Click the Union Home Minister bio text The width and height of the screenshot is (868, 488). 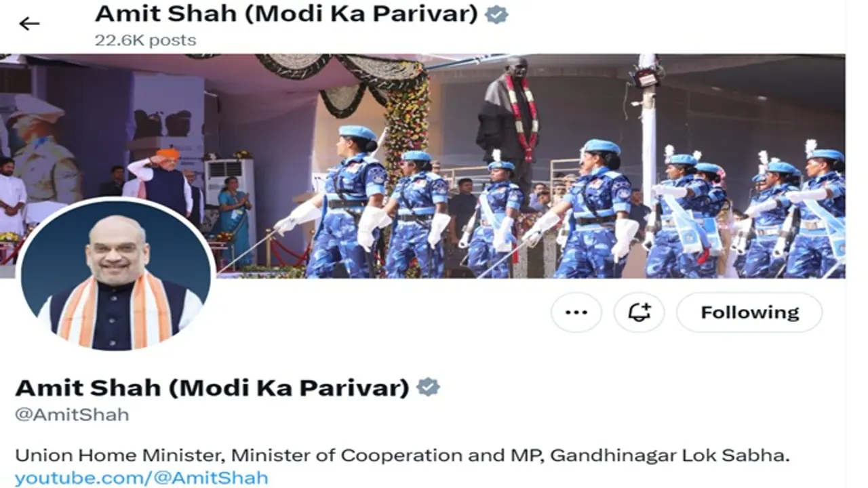pos(402,455)
